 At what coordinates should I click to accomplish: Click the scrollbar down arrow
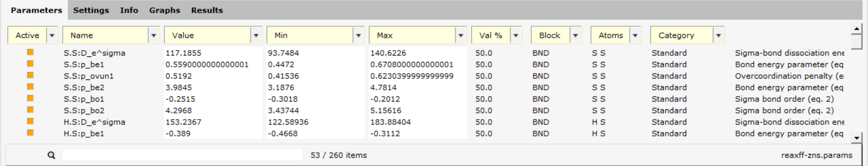(x=856, y=138)
